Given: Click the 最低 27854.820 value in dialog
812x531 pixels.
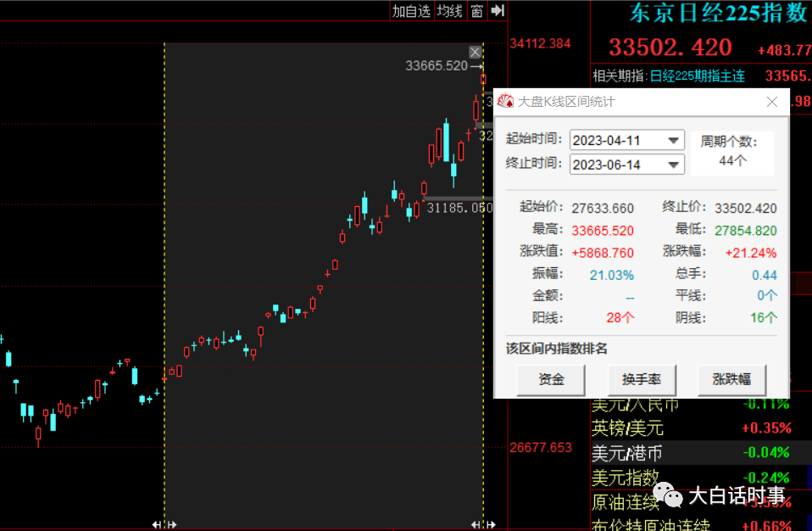Looking at the screenshot, I should 746,231.
